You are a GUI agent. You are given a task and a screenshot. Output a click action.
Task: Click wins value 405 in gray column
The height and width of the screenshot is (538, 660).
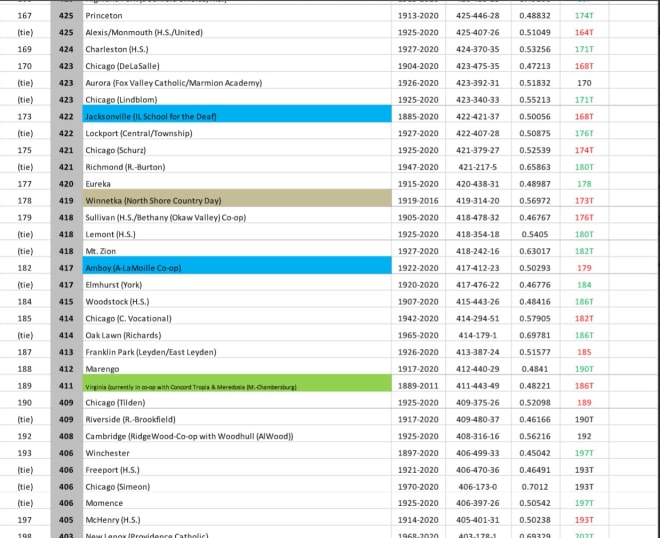click(x=66, y=520)
